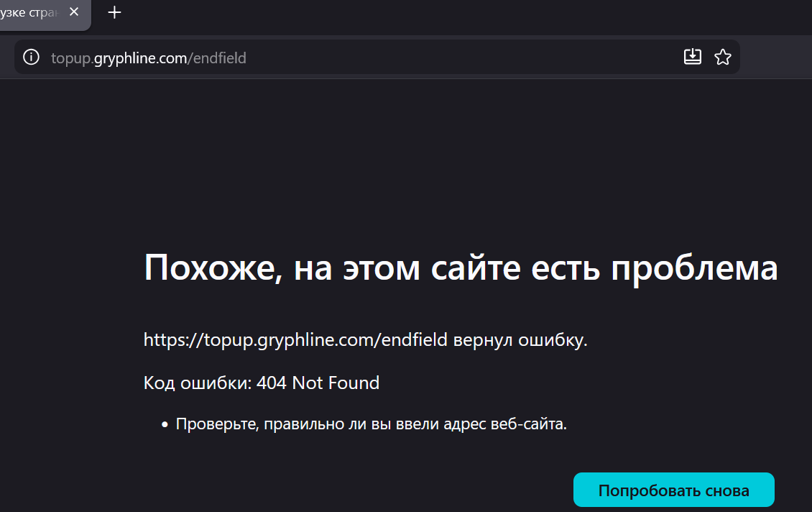This screenshot has width=812, height=512.
Task: Click the words "вернул ошибку" in message
Action: pos(520,339)
